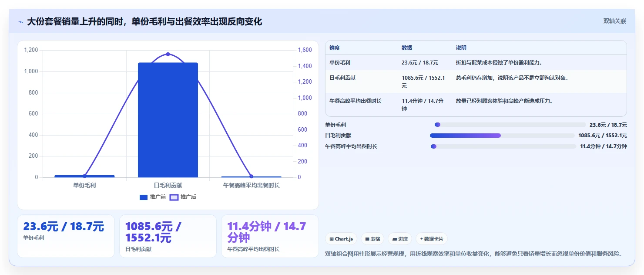
Task: Click table cell 1085.6元 / 1552.1元
Action: [x=423, y=81]
